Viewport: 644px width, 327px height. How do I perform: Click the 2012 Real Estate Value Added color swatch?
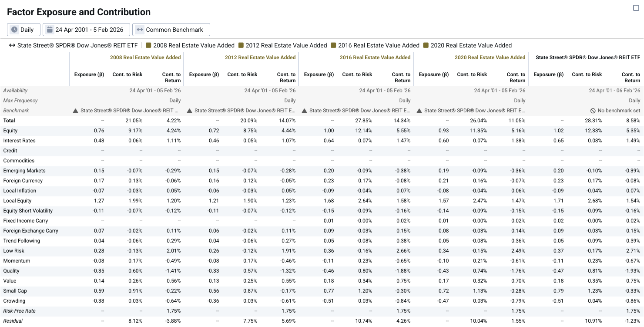pyautogui.click(x=241, y=45)
